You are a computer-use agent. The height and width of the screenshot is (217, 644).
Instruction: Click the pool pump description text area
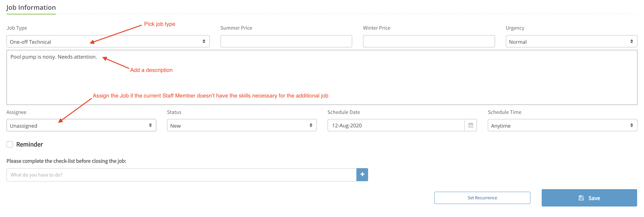coord(322,78)
